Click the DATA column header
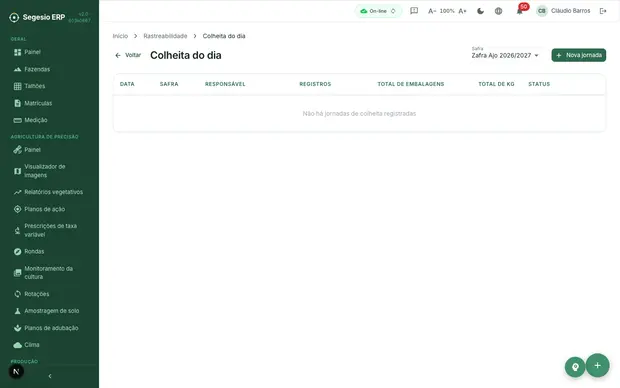 tap(127, 84)
